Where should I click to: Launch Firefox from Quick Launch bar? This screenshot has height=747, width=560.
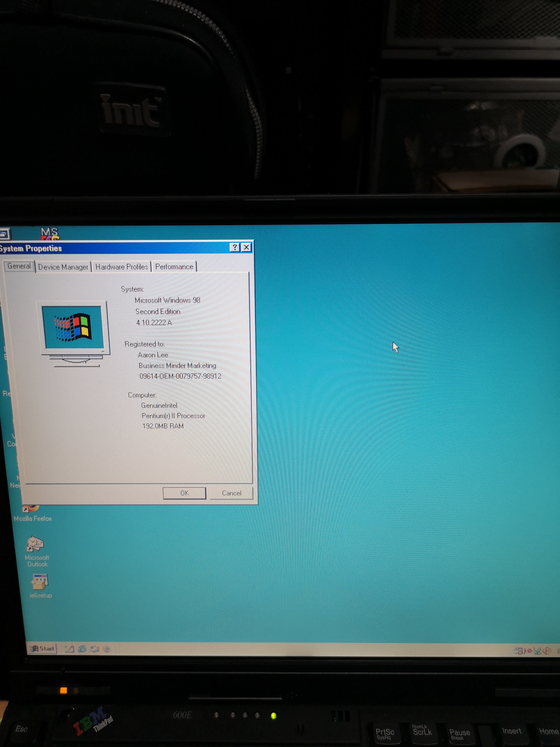[x=107, y=649]
